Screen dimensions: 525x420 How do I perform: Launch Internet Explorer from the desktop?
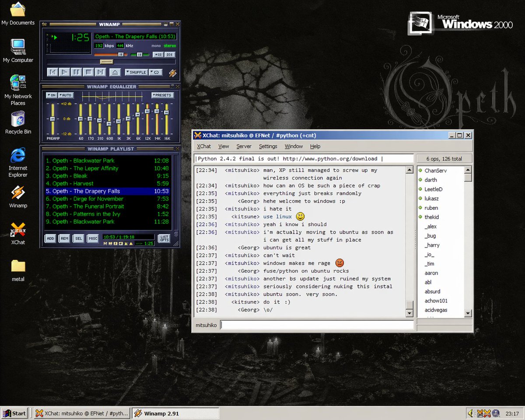[x=18, y=163]
